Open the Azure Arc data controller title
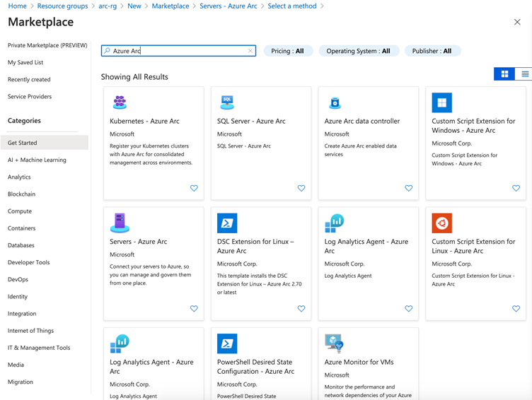This screenshot has width=532, height=400. tap(362, 121)
